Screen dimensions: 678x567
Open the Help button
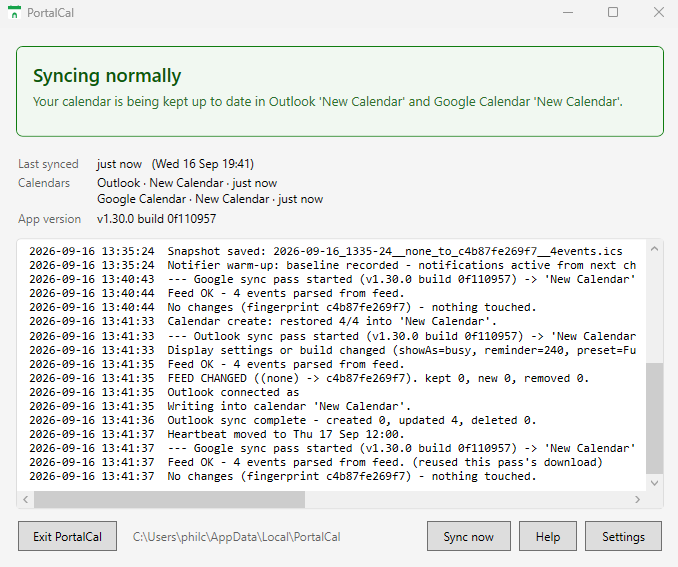[x=548, y=536]
